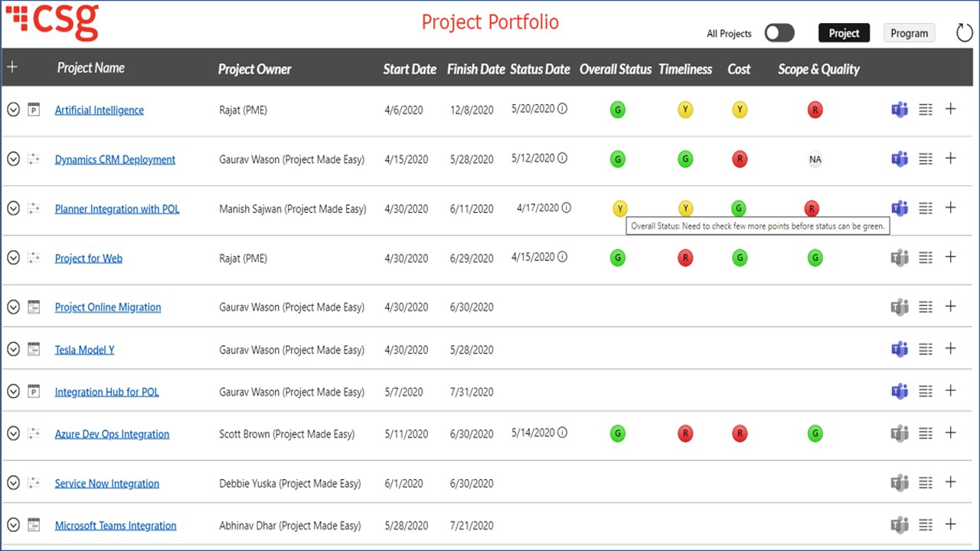Click owner Debbie Yuska (Project Made Easy)
The image size is (980, 551).
[289, 484]
